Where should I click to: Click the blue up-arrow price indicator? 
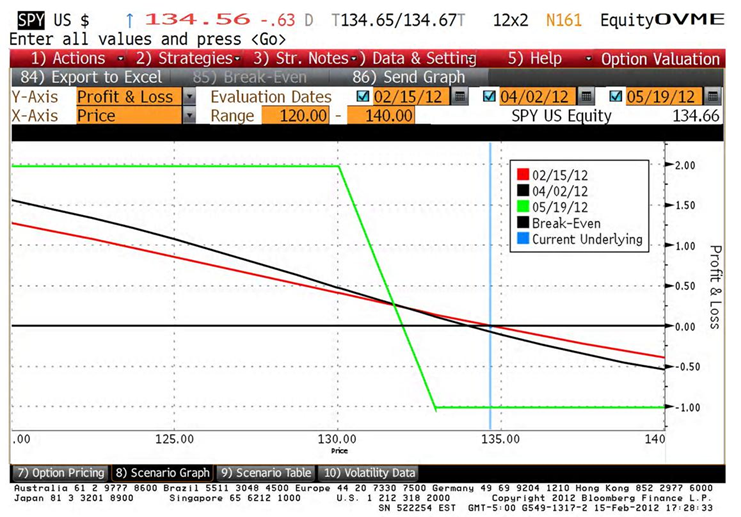click(129, 20)
